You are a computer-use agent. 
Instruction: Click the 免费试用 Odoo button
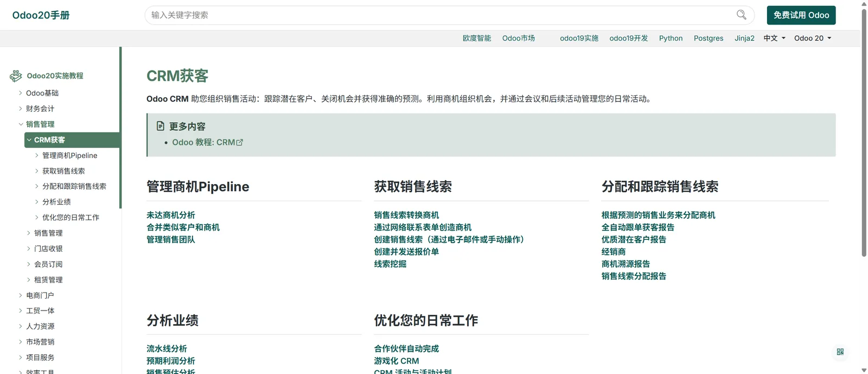click(801, 15)
